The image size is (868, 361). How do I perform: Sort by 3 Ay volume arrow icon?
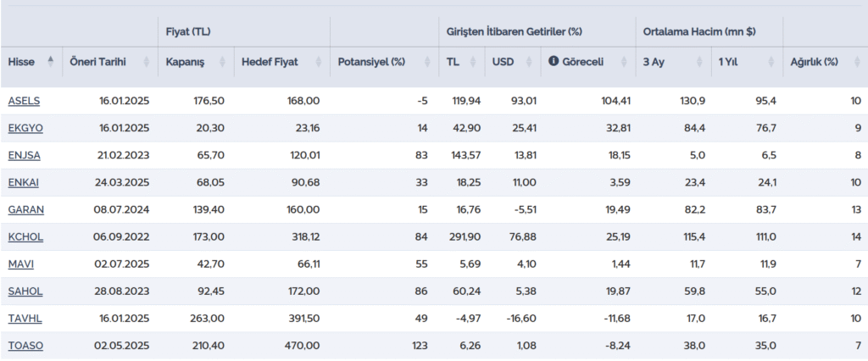click(x=699, y=62)
